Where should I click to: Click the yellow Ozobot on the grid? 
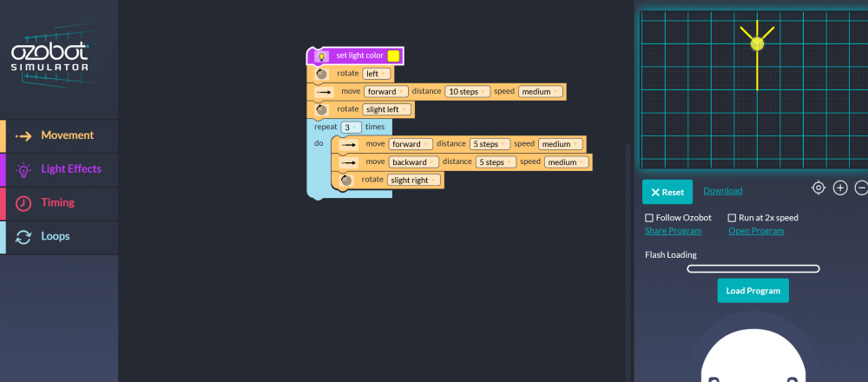pyautogui.click(x=757, y=43)
